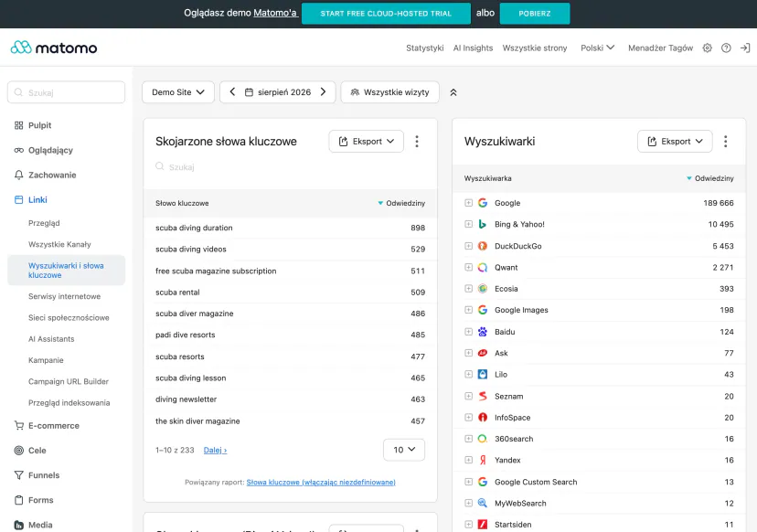Viewport: 757px width, 532px height.
Task: Expand the Ecosia row
Action: (x=468, y=288)
